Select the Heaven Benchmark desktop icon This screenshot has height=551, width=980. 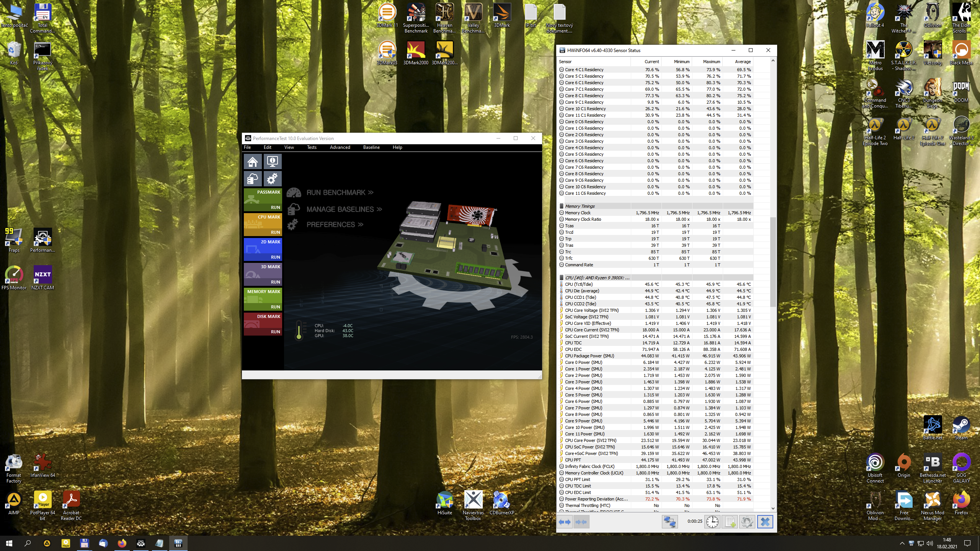(x=444, y=18)
